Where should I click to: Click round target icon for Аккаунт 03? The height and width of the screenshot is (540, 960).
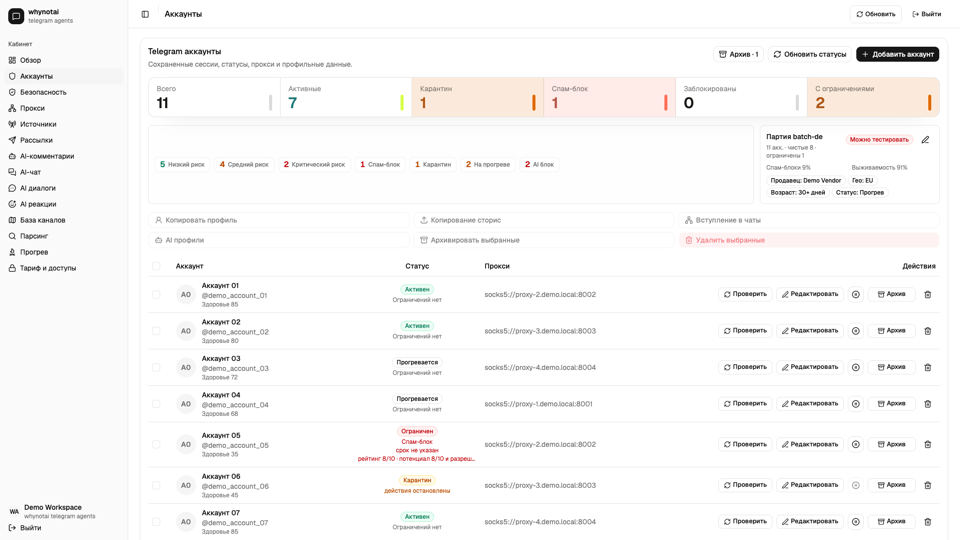point(856,367)
